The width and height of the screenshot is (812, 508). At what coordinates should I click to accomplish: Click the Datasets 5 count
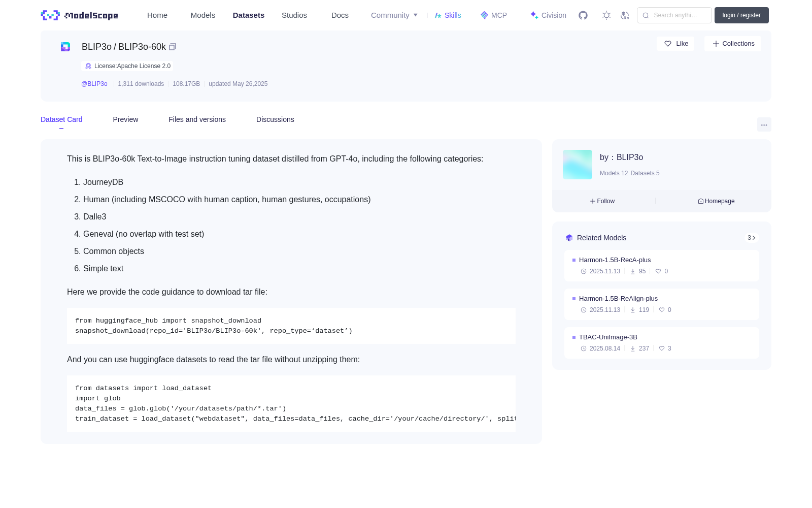click(645, 173)
